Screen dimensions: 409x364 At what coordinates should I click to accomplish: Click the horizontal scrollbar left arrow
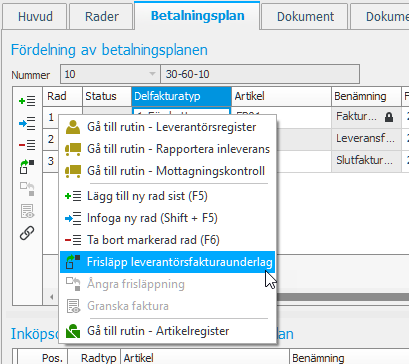[51, 297]
